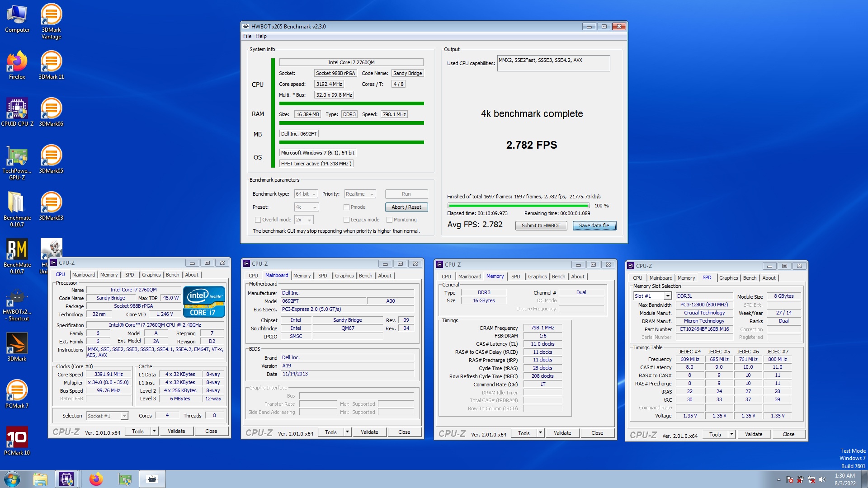Open the Computer desktop icon
Screen dimensions: 868x488
point(17,18)
